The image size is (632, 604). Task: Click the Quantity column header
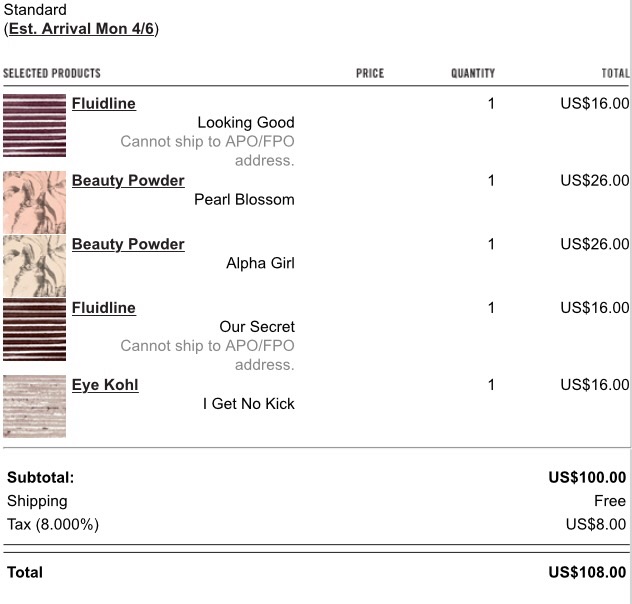pos(473,73)
